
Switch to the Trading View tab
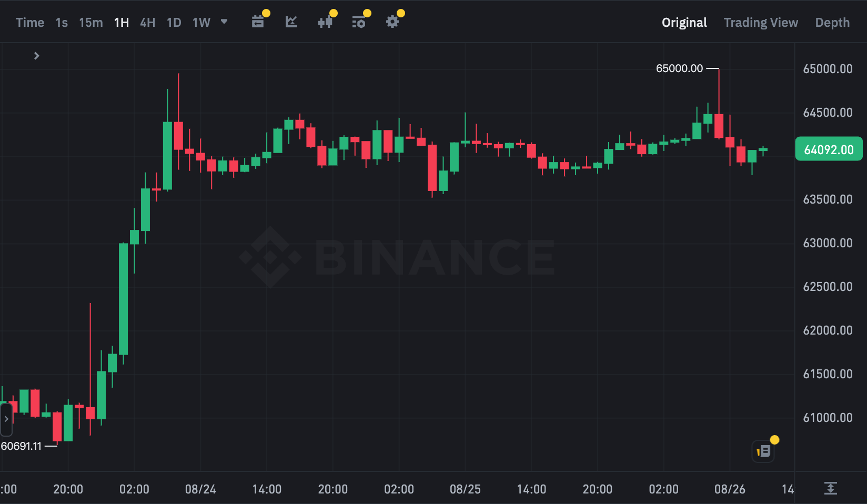coord(761,23)
